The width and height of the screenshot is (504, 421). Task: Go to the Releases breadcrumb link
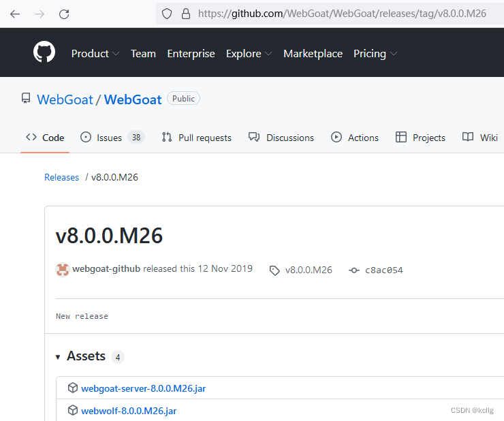[x=61, y=177]
